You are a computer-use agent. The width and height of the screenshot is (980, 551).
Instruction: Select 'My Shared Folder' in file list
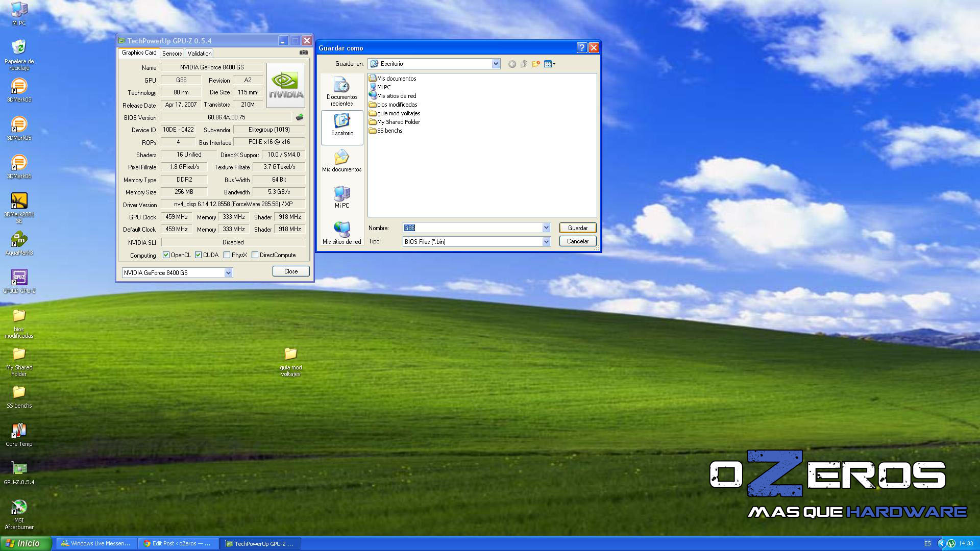coord(395,122)
